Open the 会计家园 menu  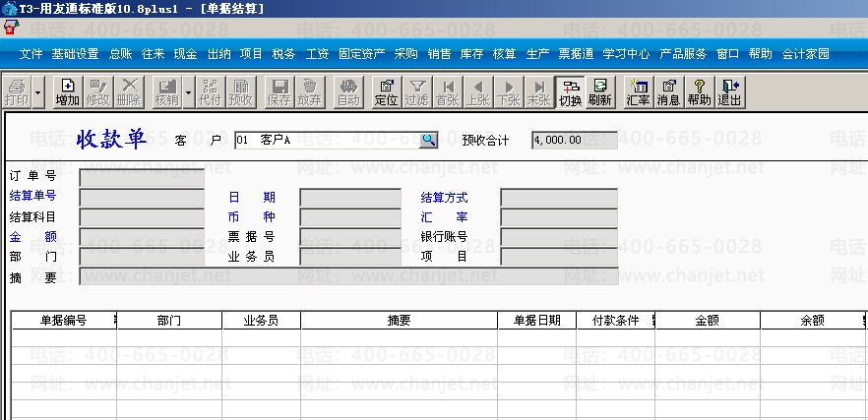[805, 54]
